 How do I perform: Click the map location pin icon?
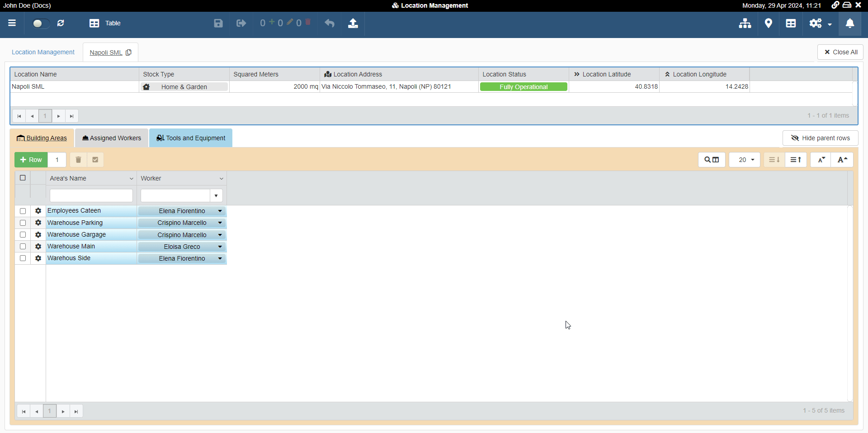pyautogui.click(x=768, y=23)
